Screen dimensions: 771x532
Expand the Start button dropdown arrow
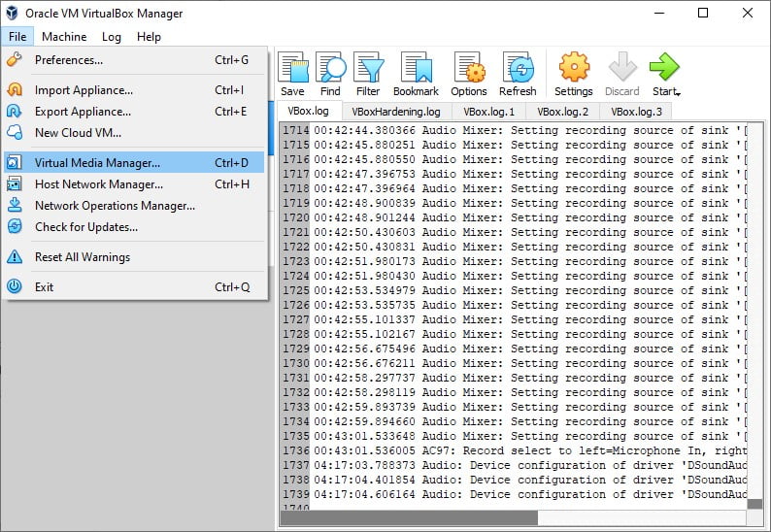click(679, 93)
